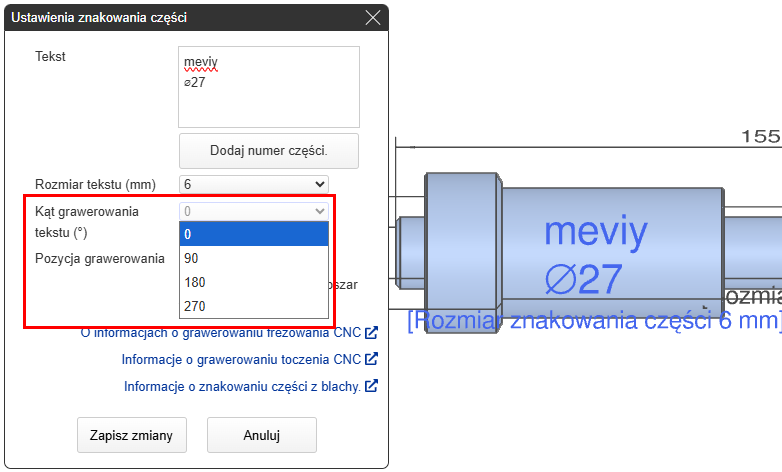782x472 pixels.
Task: Open the CNC milling engraving information link
Action: tap(220, 333)
